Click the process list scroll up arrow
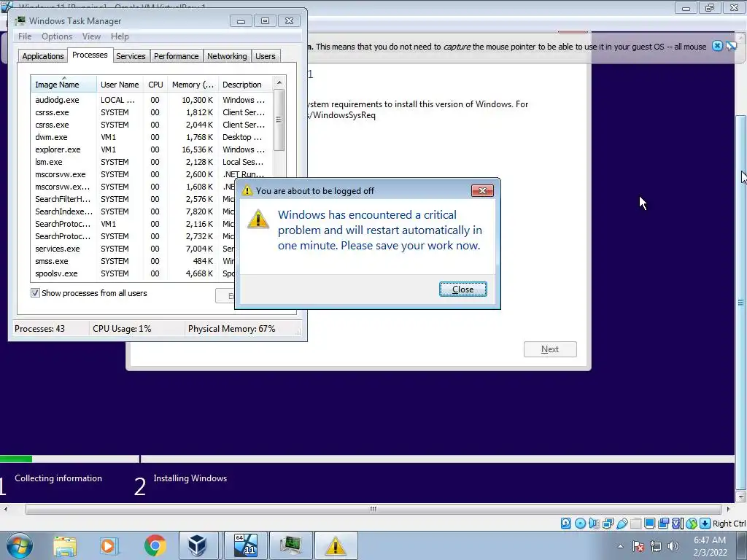This screenshot has width=747, height=560. tap(279, 82)
